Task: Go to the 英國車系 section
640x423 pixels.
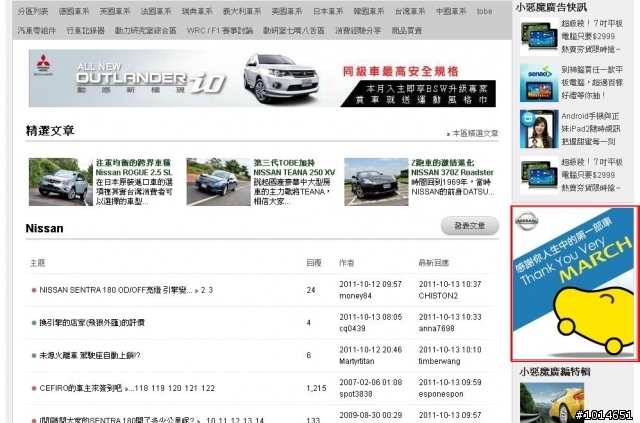Action: (115, 11)
